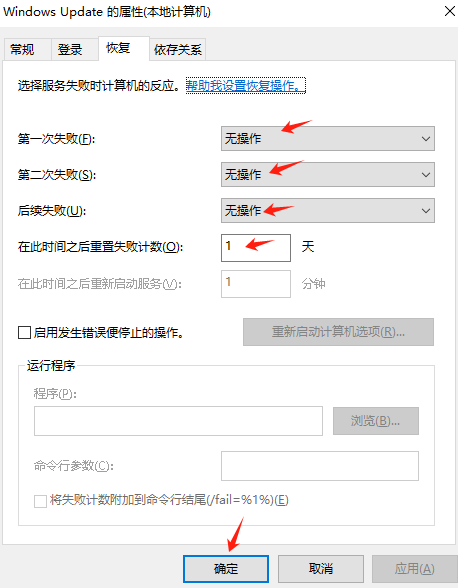Click the 命令行参数 input field

point(320,466)
